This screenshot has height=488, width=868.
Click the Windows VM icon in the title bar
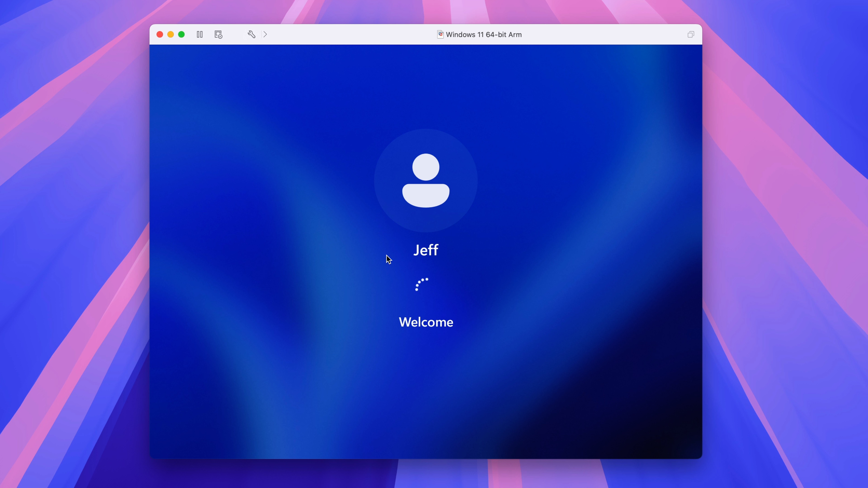[440, 34]
